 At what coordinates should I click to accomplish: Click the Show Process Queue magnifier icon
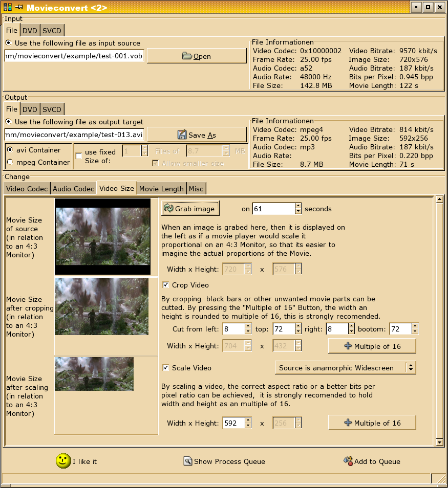(x=188, y=461)
